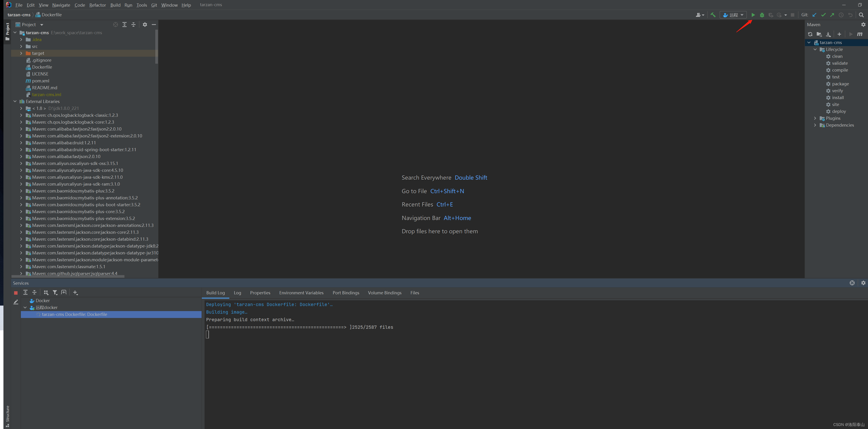
Task: Collapse the Maven Lifecycle node
Action: click(x=815, y=50)
